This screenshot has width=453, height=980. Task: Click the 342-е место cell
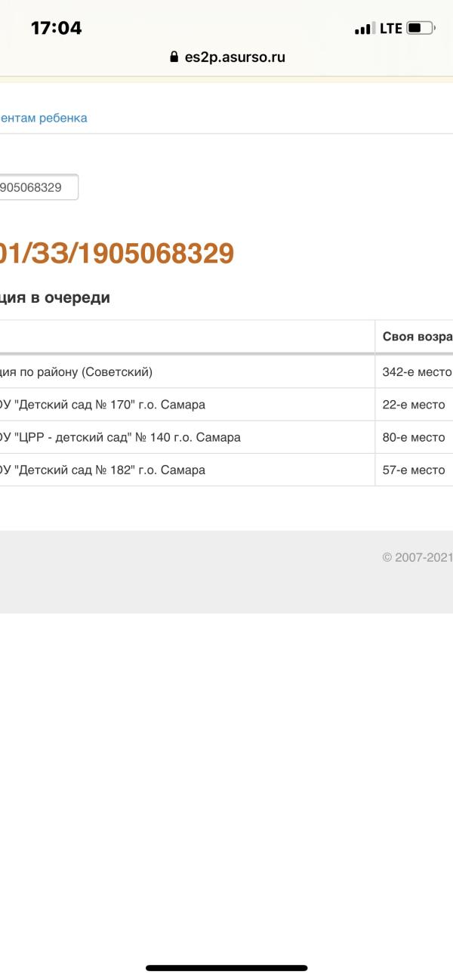click(x=416, y=372)
